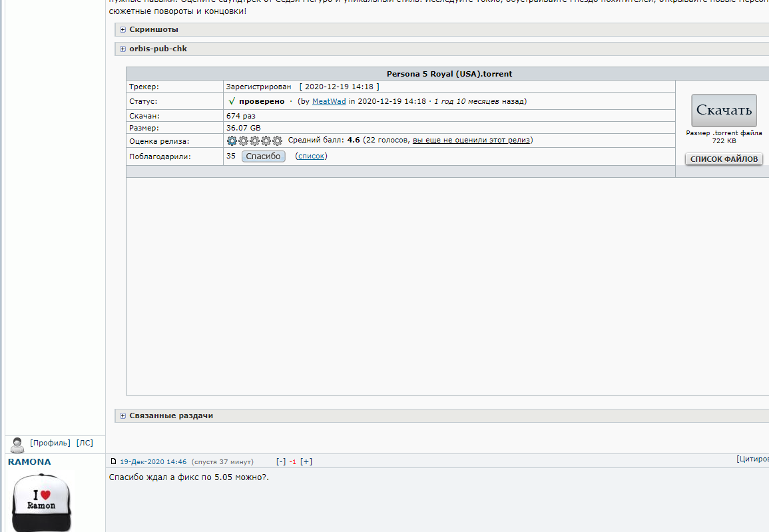This screenshot has height=532, width=769.
Task: Click the Оценка релиза label
Action: 159,141
